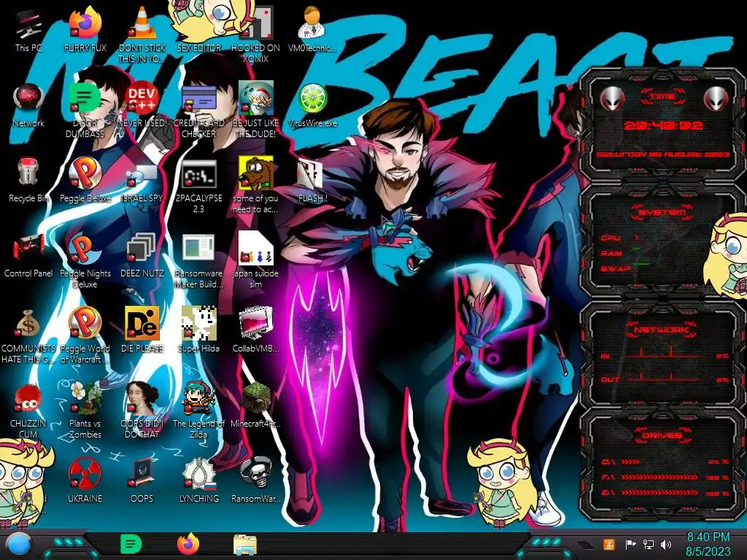Image resolution: width=747 pixels, height=560 pixels.
Task: Open The Legend of Zilda
Action: (198, 410)
